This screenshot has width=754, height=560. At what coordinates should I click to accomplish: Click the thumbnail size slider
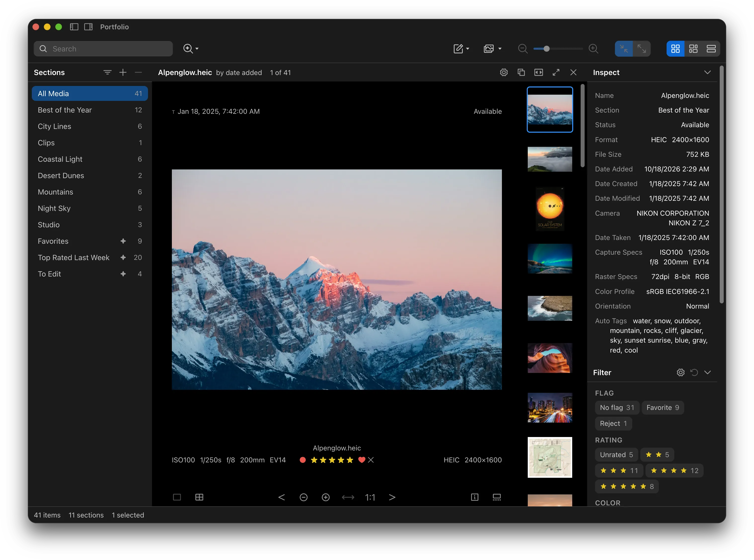coord(558,49)
